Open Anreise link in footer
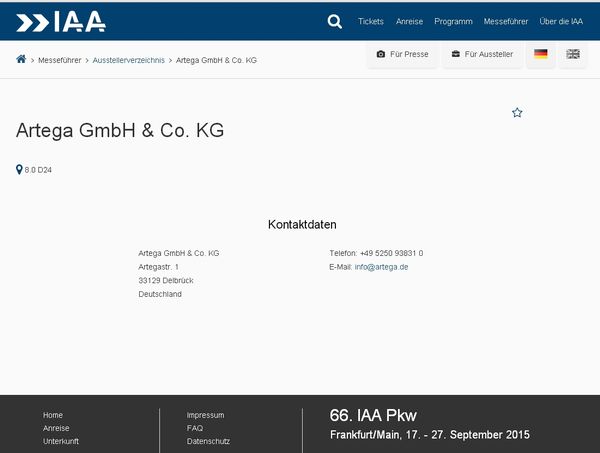The height and width of the screenshot is (453, 600). pyautogui.click(x=56, y=428)
